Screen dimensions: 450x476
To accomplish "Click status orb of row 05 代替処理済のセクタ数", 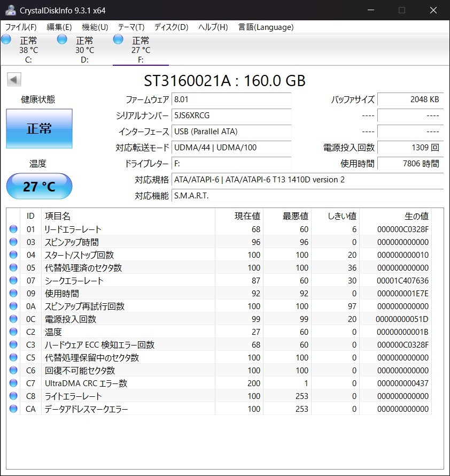I will coord(13,267).
